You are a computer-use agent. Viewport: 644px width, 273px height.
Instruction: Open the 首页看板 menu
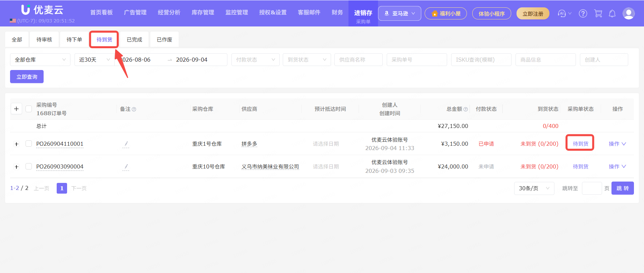click(x=101, y=12)
